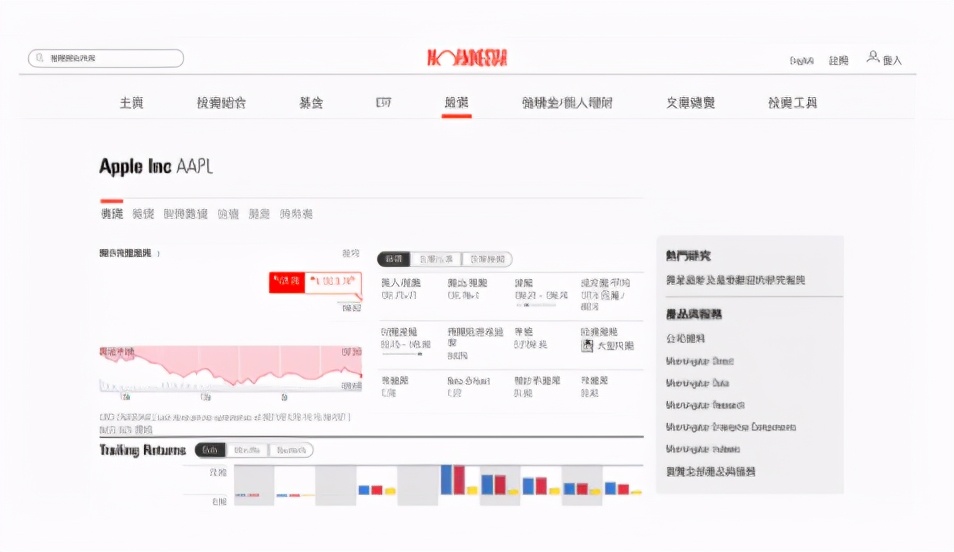Click the dark selected pill above the stats grid
The image size is (954, 552).
(x=394, y=259)
